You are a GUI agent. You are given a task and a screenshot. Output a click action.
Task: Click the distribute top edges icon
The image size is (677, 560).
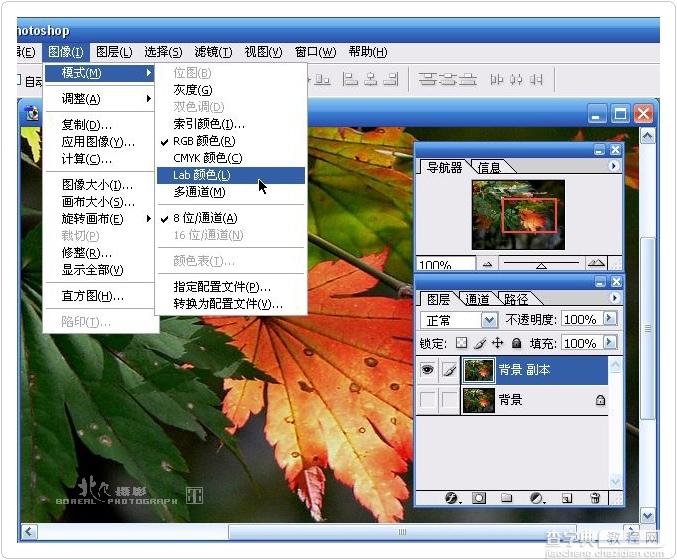pyautogui.click(x=427, y=79)
